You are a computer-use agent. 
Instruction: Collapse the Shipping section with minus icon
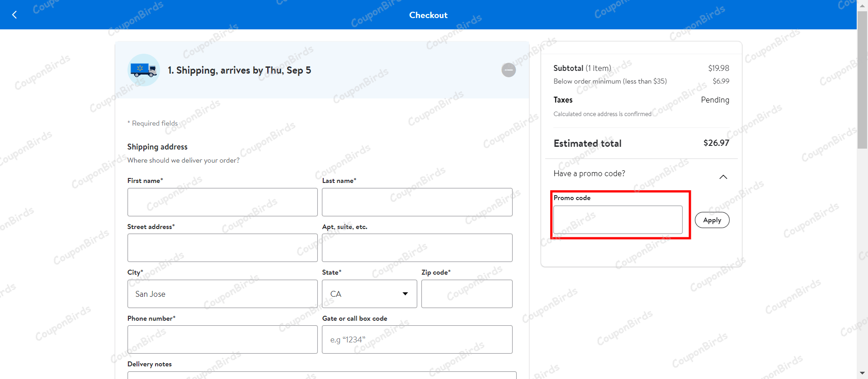(509, 70)
